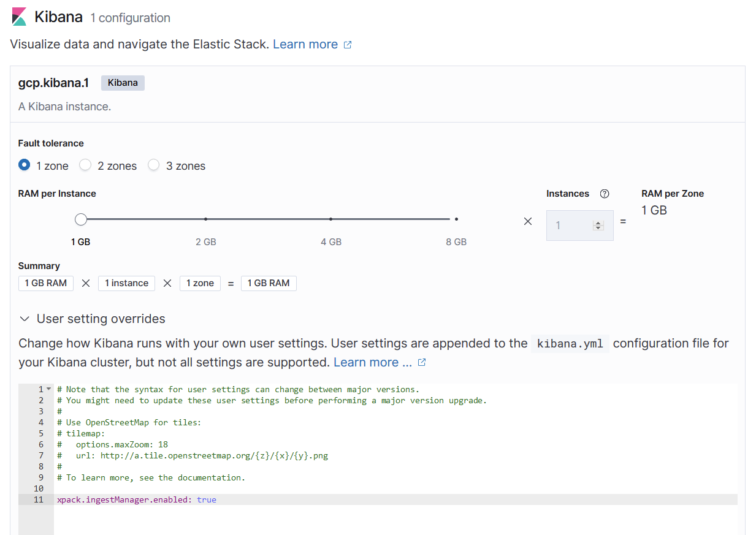Click the external link icon beside Learn more
Viewport: 756px width, 535px height.
coord(348,45)
